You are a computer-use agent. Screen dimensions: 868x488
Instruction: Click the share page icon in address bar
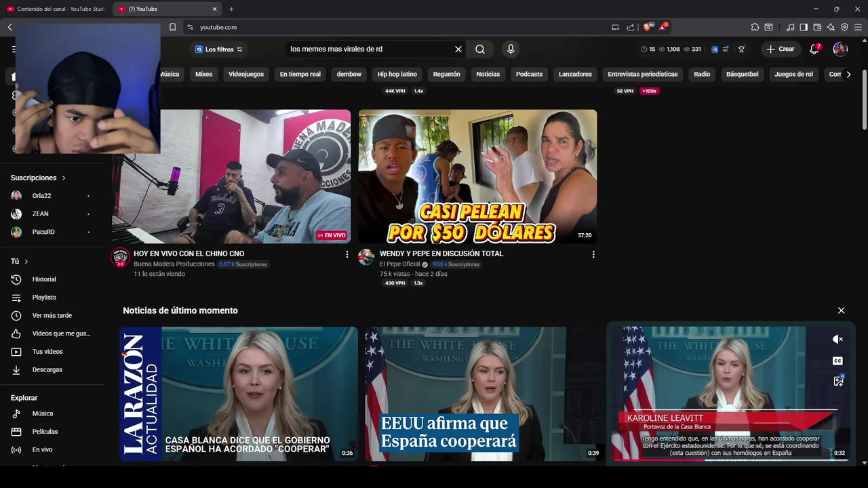pos(631,27)
